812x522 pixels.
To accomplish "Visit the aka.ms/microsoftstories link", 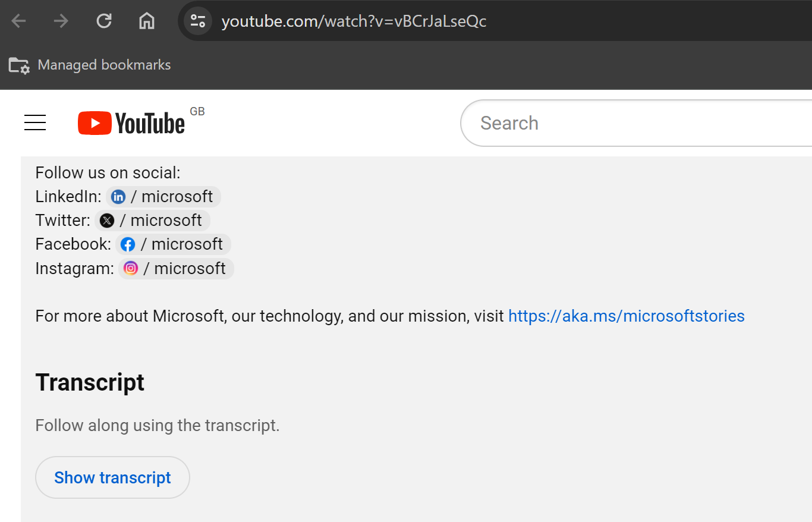I will pos(626,316).
